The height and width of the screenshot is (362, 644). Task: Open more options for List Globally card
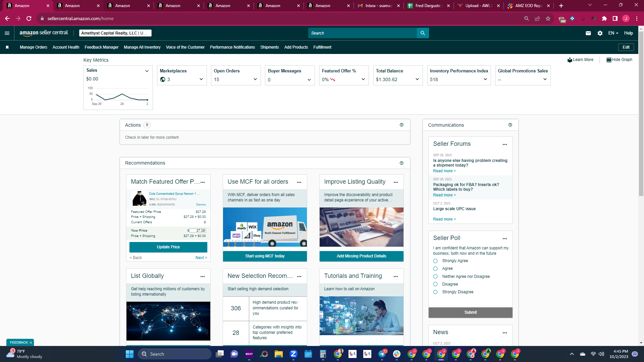pyautogui.click(x=203, y=277)
